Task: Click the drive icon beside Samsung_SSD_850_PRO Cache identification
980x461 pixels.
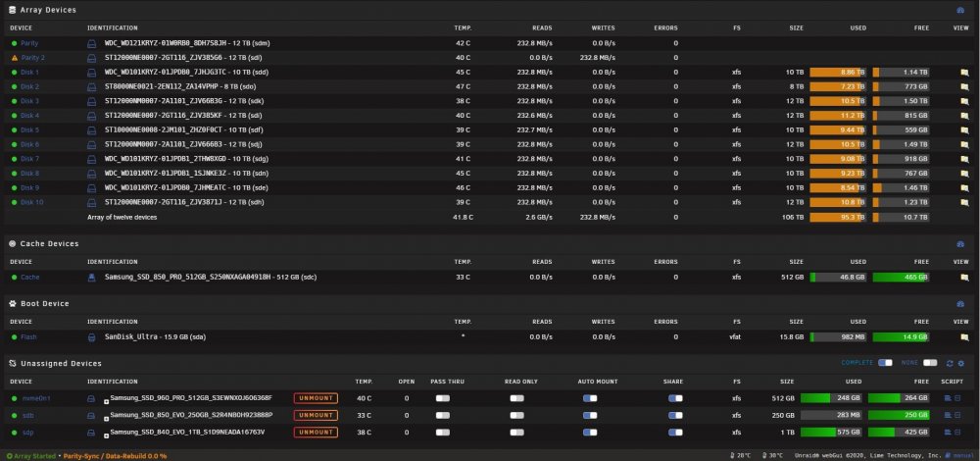Action: click(92, 278)
